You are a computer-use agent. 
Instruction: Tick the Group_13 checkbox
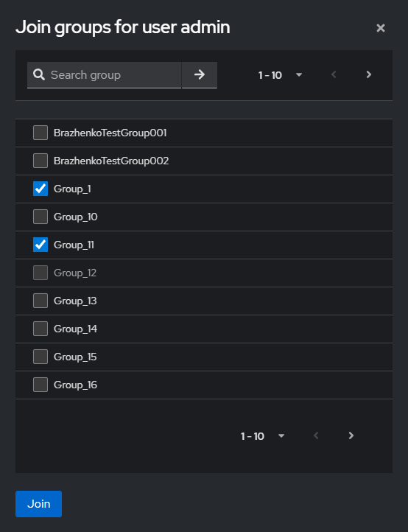[41, 301]
